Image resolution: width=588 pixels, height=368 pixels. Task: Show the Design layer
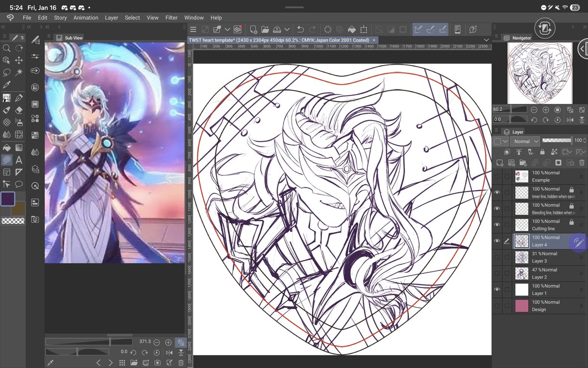(x=497, y=306)
